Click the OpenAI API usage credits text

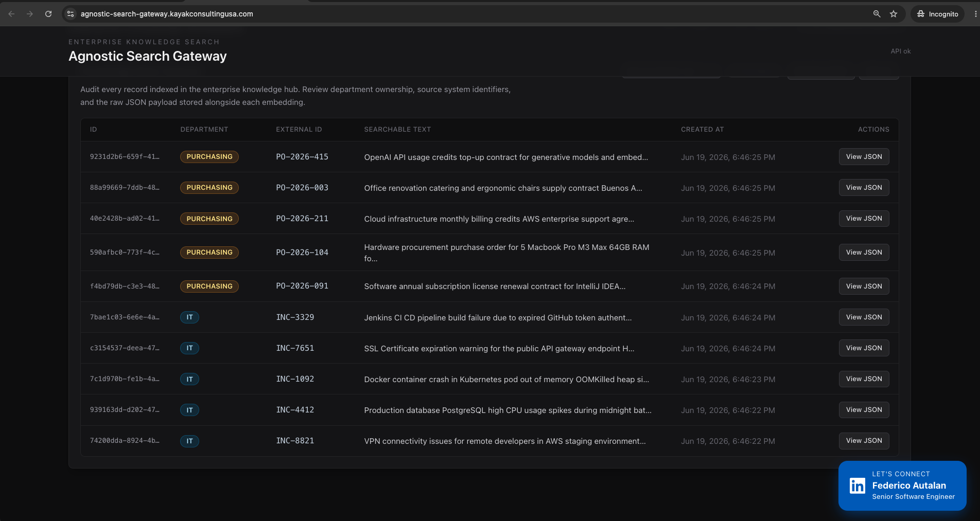point(506,157)
